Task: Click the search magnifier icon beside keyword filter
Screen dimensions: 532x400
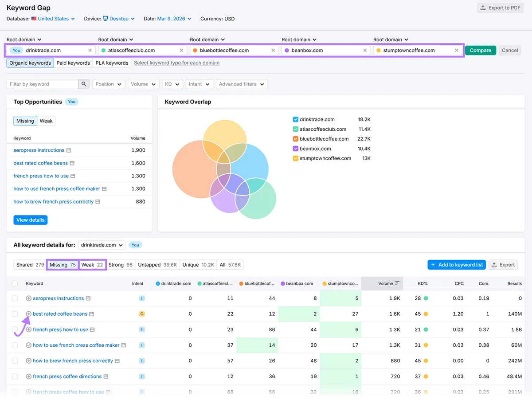Action: pos(84,84)
